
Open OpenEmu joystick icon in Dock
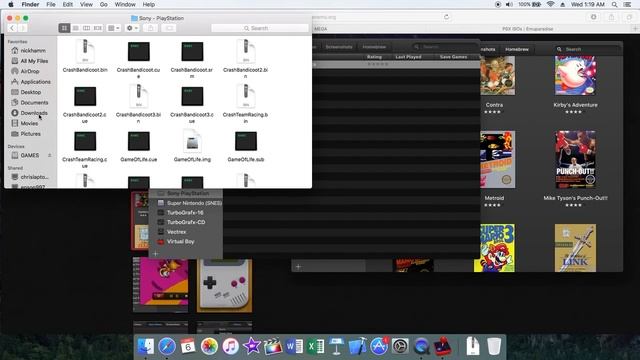(x=442, y=347)
